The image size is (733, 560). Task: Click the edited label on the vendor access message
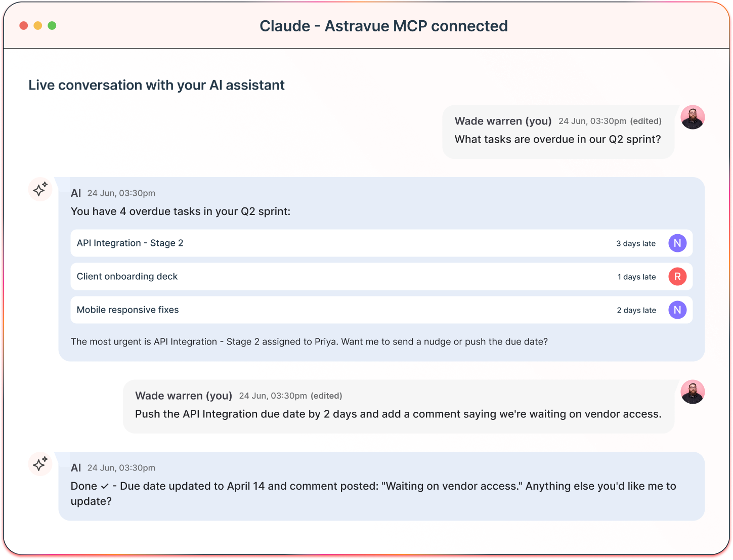tap(327, 396)
